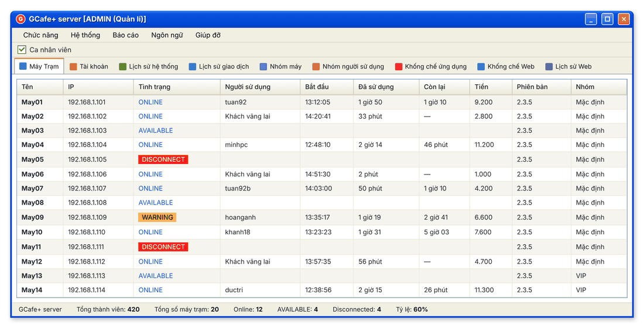Click user tuan92b in May07 row
644x328 pixels.
pyautogui.click(x=238, y=189)
